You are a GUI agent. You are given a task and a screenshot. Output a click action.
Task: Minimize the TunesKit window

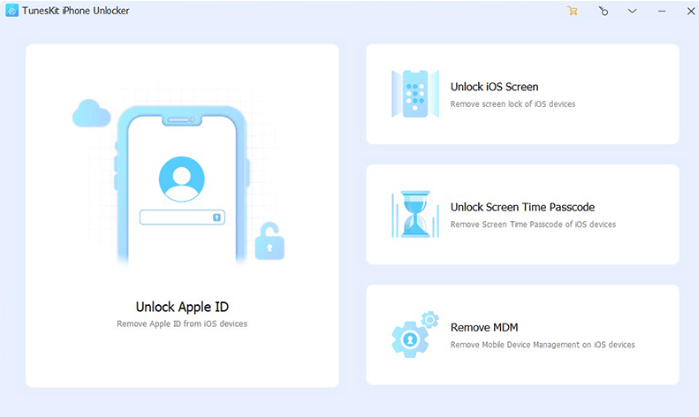pos(660,11)
